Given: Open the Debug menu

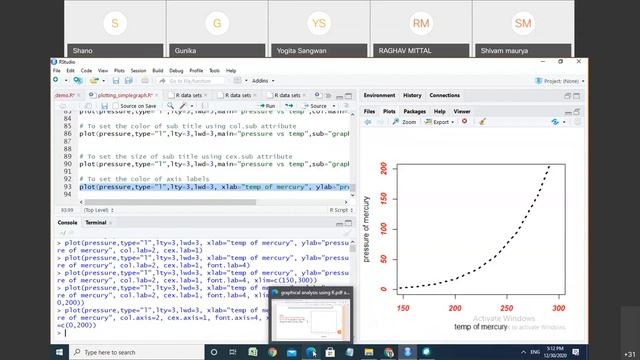Looking at the screenshot, I should [x=176, y=71].
